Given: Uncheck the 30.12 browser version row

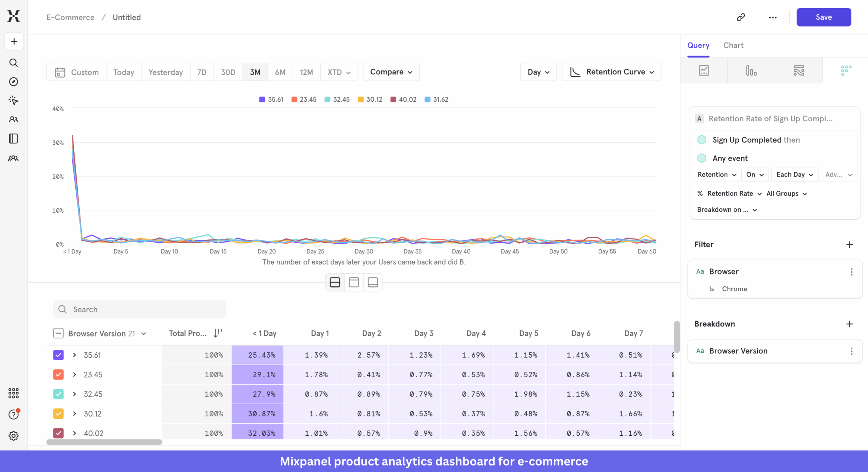Looking at the screenshot, I should [x=58, y=413].
